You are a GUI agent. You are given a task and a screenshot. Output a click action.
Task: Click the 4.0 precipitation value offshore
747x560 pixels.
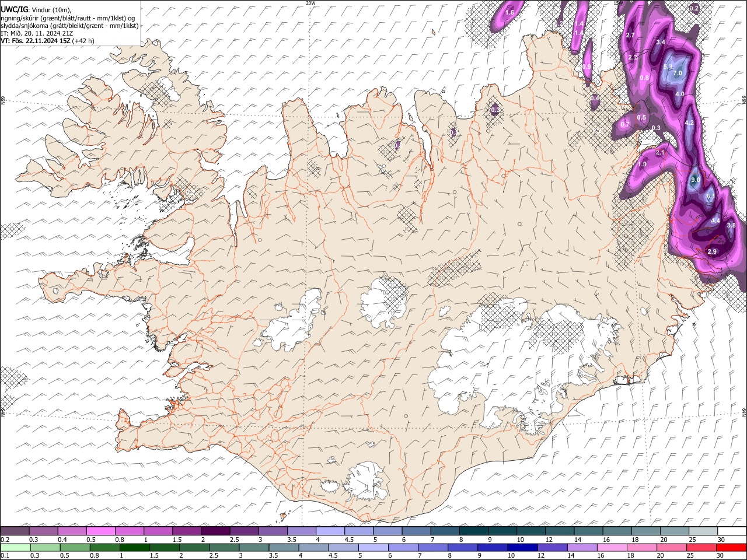pyautogui.click(x=680, y=94)
